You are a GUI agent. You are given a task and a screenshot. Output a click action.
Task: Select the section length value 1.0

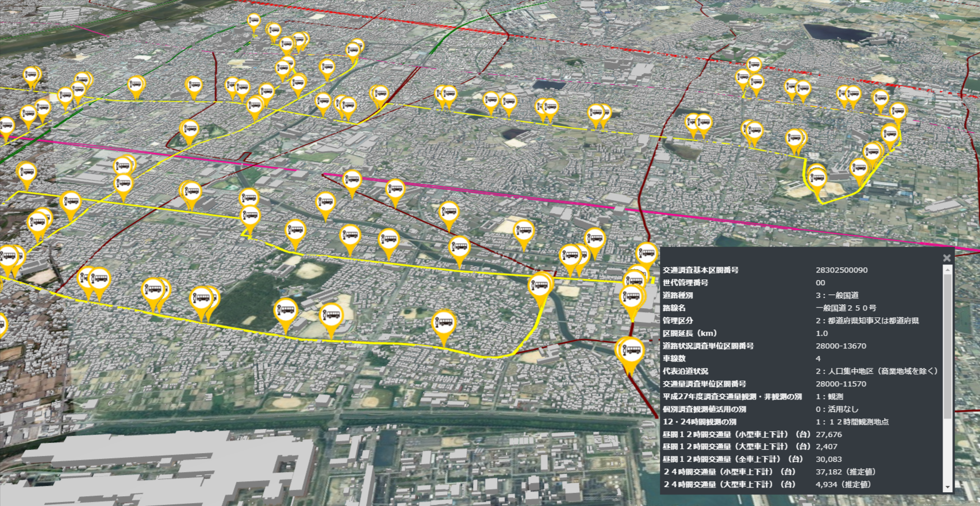822,333
